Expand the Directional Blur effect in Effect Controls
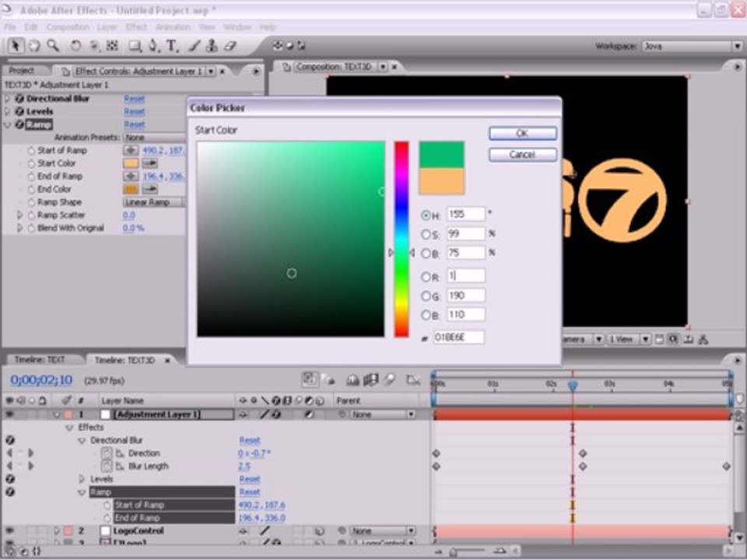 [x=7, y=99]
